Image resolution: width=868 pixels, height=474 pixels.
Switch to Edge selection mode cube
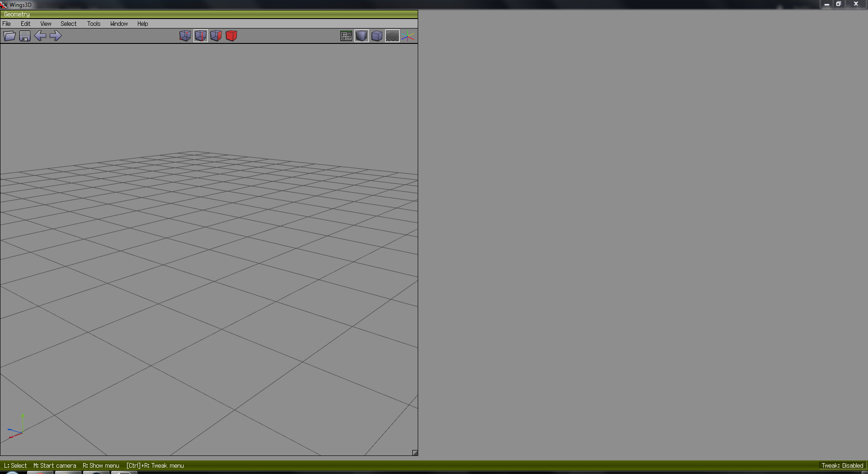tap(201, 36)
